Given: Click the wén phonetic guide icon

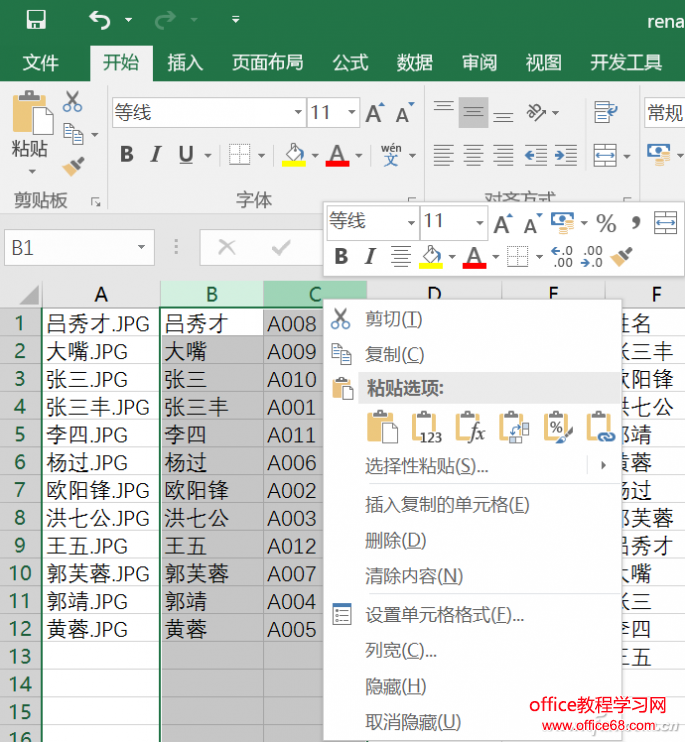Looking at the screenshot, I should tap(391, 155).
